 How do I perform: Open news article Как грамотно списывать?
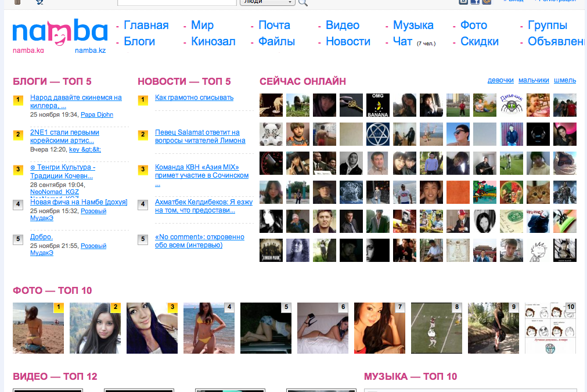194,98
